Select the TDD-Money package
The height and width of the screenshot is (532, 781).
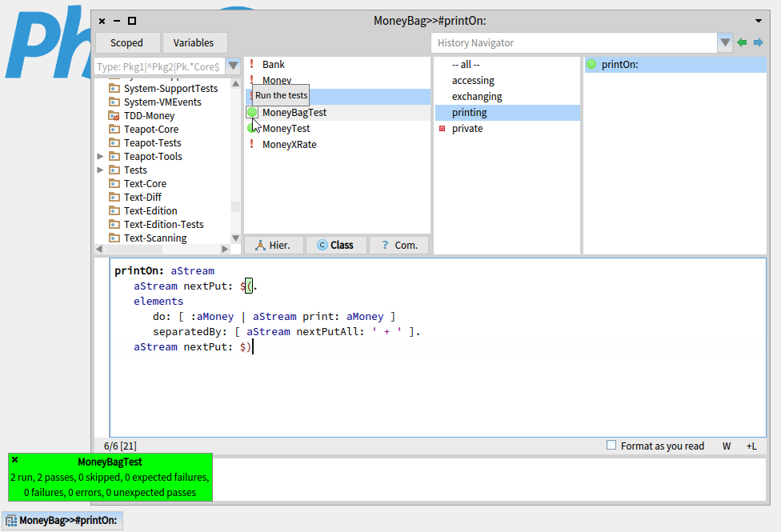[x=150, y=116]
